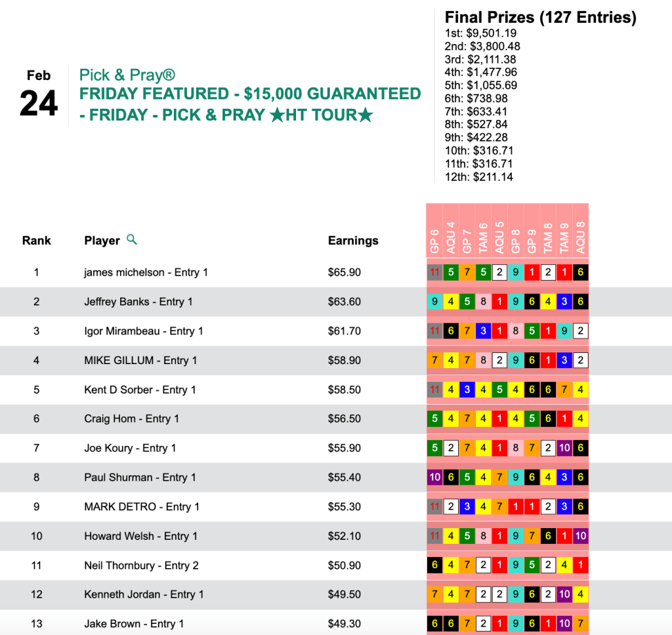
Task: Open james michelson - Entry 1 player row
Action: point(146,272)
